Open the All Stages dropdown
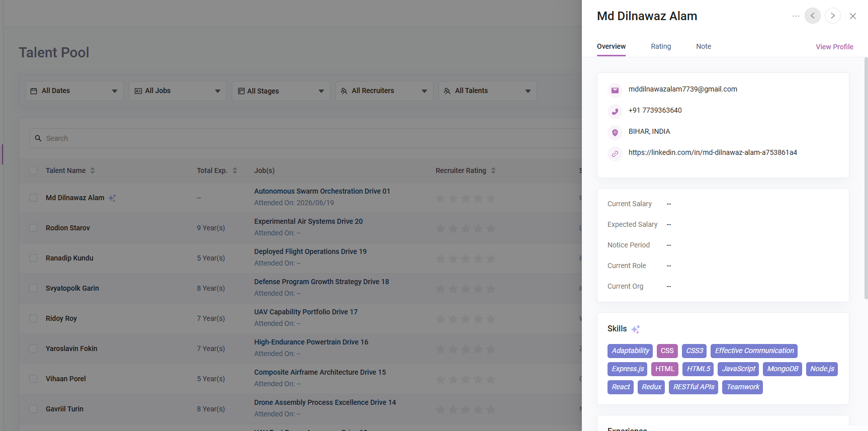 281,91
